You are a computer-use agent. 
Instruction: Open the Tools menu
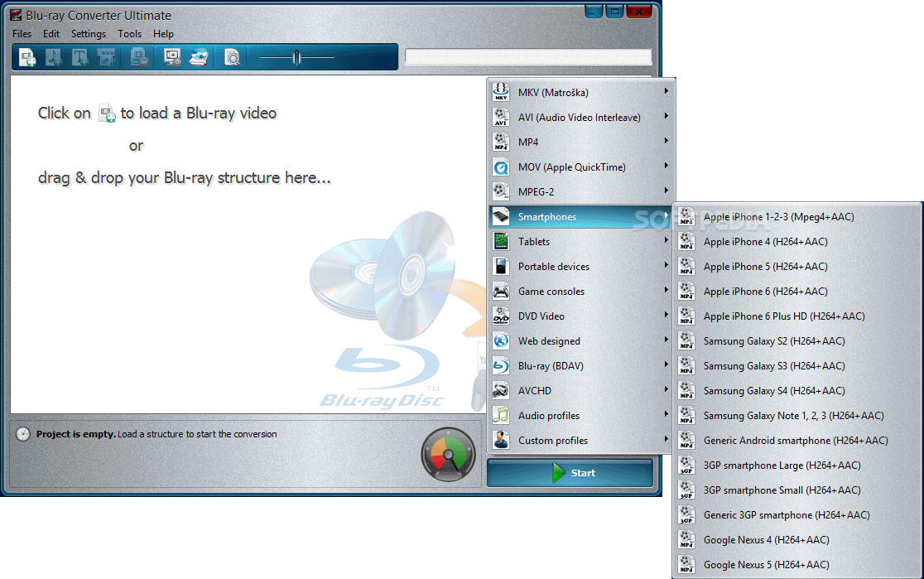(x=130, y=34)
